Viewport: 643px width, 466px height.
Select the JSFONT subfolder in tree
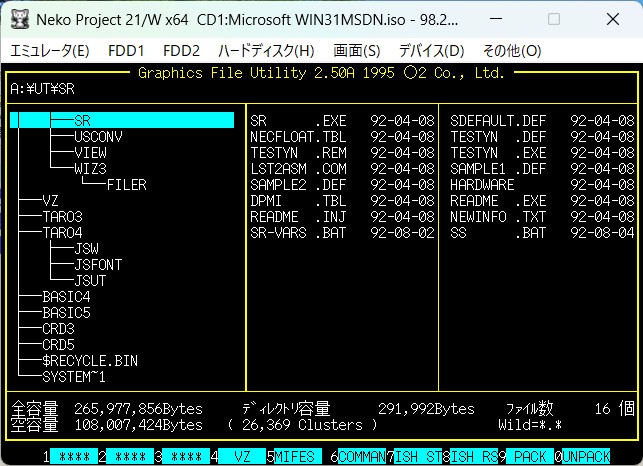(98, 264)
